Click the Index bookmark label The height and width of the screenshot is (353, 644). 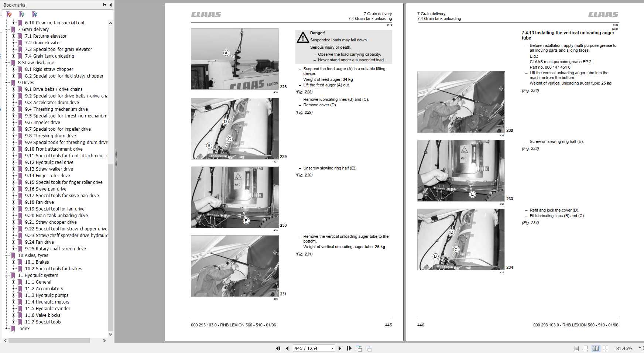(x=24, y=329)
